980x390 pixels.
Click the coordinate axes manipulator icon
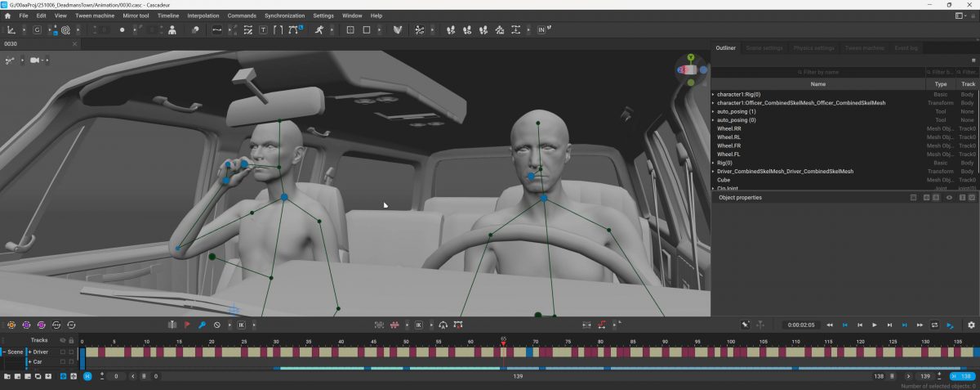11,29
